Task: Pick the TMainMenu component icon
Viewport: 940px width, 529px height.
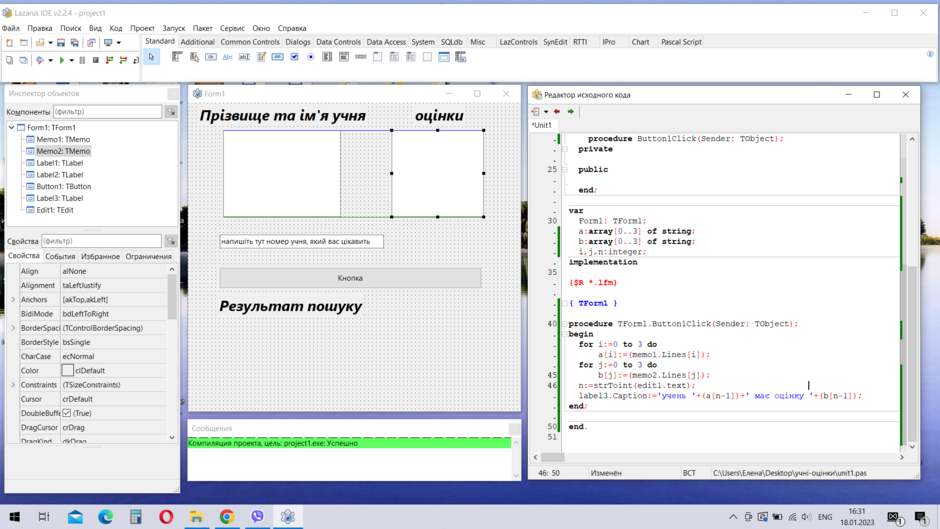Action: (x=177, y=57)
